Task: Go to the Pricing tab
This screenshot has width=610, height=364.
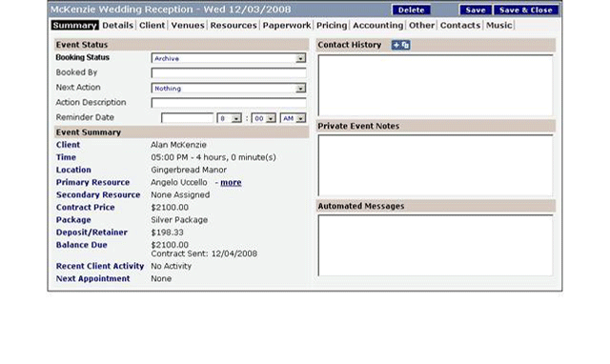Action: [x=332, y=26]
